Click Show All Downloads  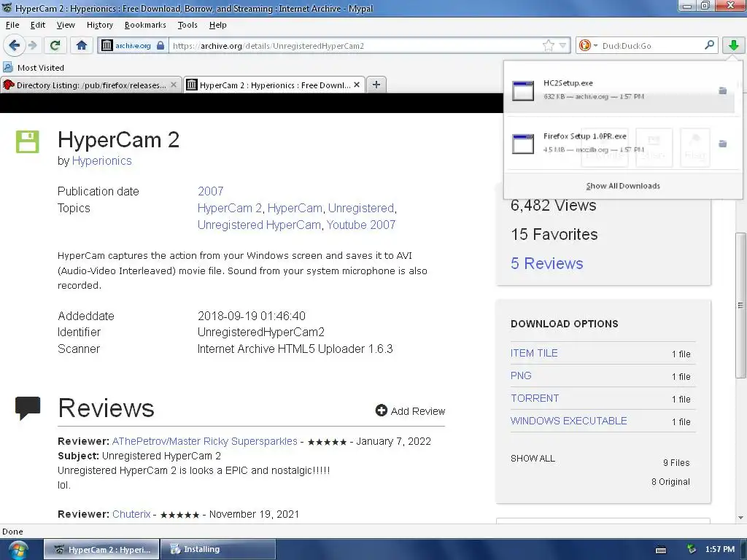[623, 186]
